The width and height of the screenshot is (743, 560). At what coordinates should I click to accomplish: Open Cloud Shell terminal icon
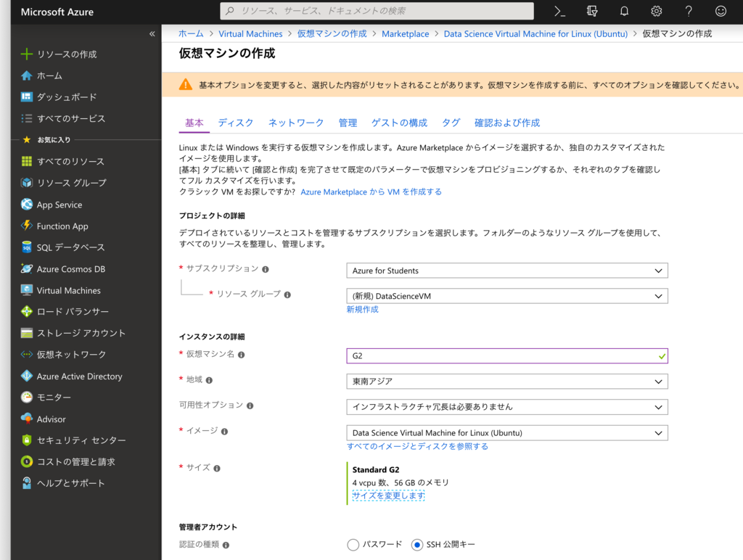coord(559,12)
